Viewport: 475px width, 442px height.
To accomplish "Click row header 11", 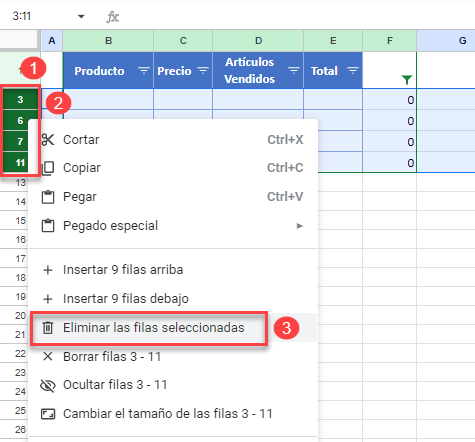I will tap(20, 163).
